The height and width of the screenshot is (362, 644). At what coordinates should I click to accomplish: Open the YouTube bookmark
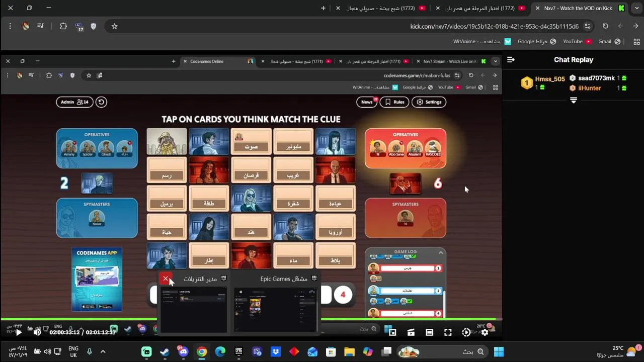click(x=577, y=42)
